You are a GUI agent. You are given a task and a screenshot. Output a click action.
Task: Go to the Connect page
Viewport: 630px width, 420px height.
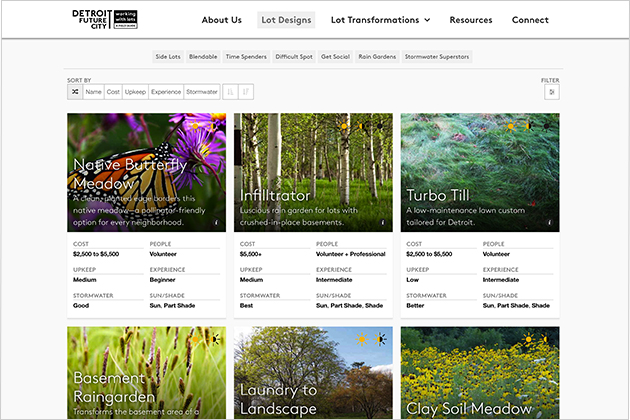point(530,20)
